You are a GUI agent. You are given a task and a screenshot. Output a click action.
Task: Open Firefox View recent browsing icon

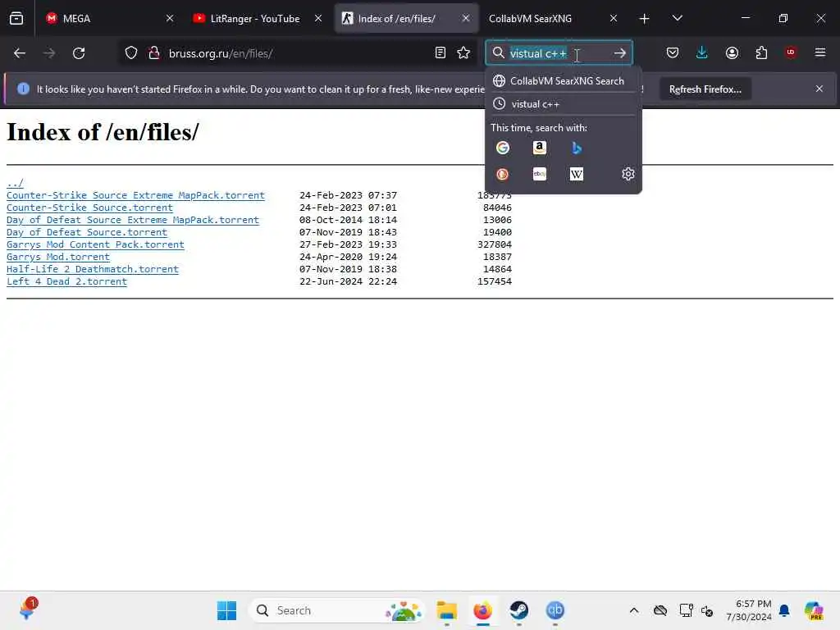16,18
